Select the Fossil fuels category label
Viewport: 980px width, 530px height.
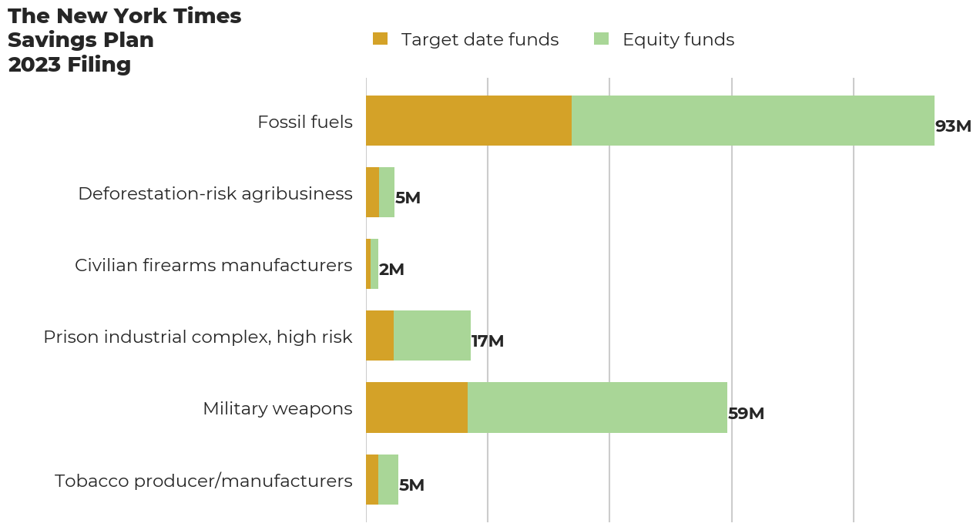(x=305, y=122)
